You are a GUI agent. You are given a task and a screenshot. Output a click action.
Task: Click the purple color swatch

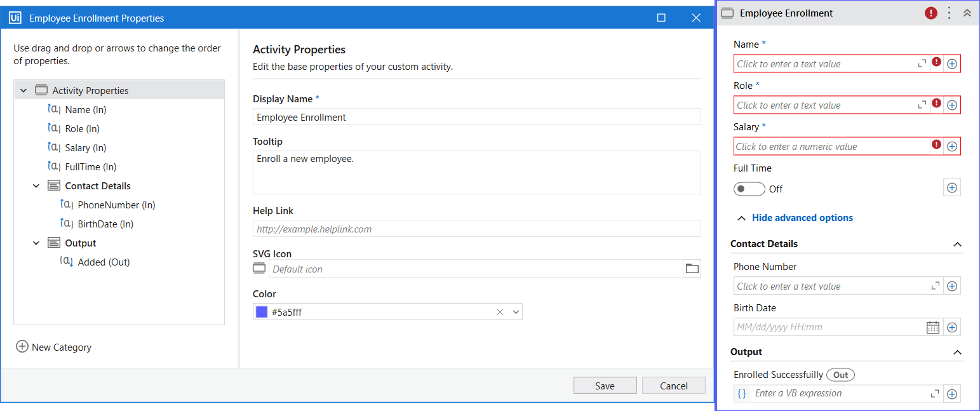(x=262, y=312)
